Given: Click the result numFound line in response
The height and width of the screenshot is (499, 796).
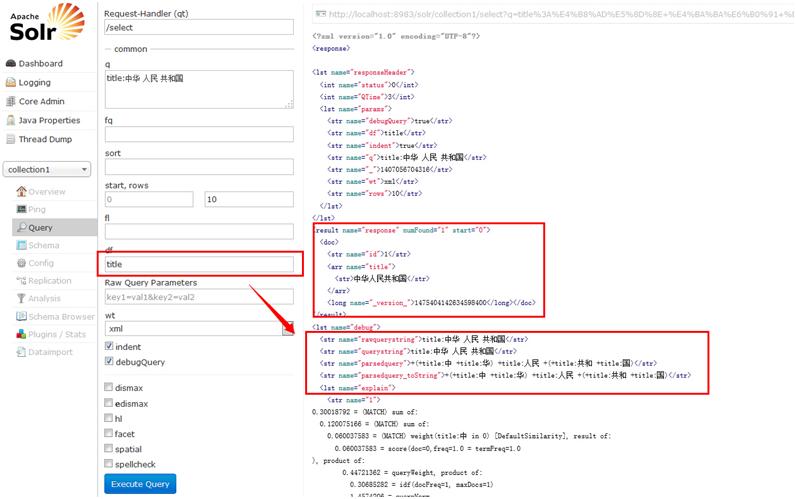Looking at the screenshot, I should 402,230.
